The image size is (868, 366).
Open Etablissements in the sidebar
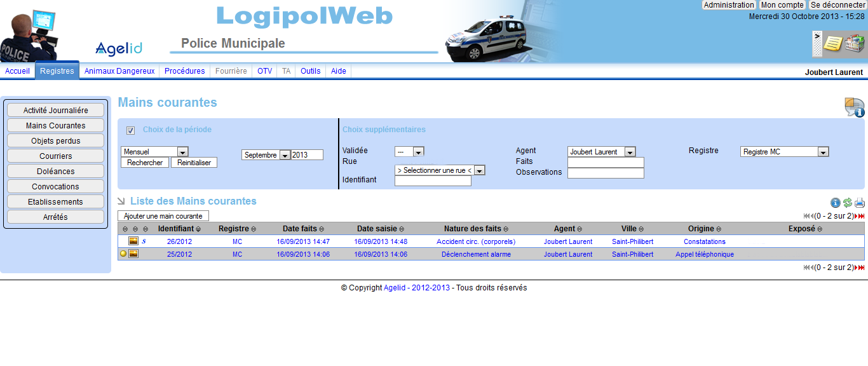click(x=56, y=202)
